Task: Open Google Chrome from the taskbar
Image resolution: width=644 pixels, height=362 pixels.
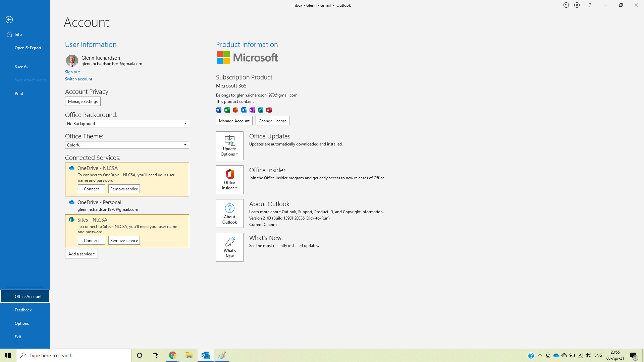Action: click(x=172, y=355)
